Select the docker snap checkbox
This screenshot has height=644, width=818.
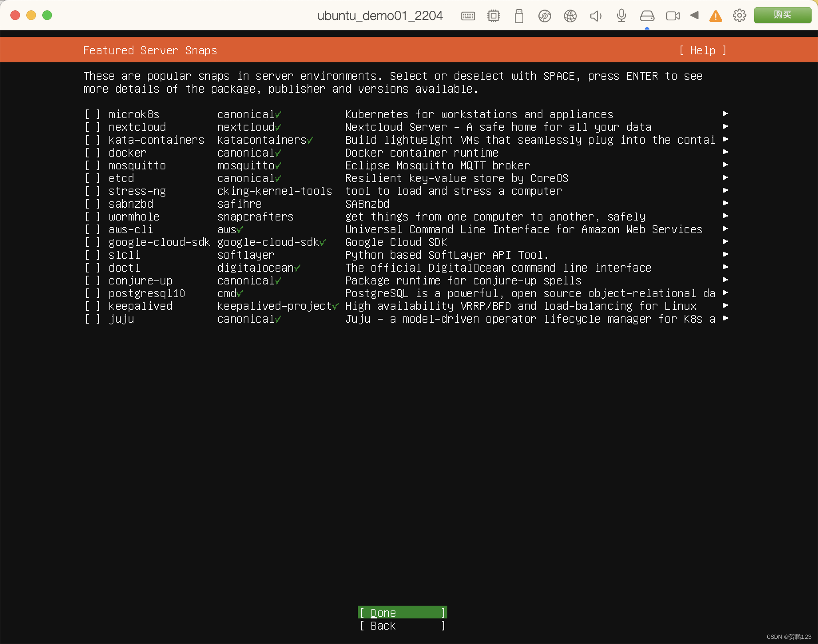point(92,153)
